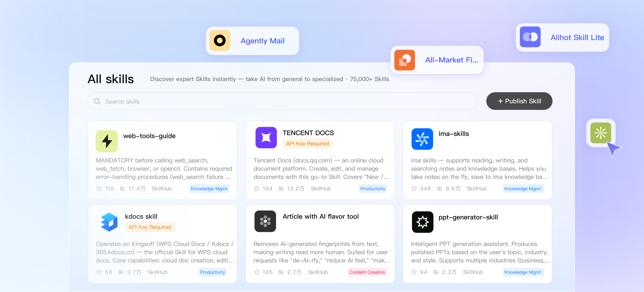This screenshot has width=644, height=292.
Task: Click the API Key Required badge on kdocs skill
Action: (x=150, y=227)
